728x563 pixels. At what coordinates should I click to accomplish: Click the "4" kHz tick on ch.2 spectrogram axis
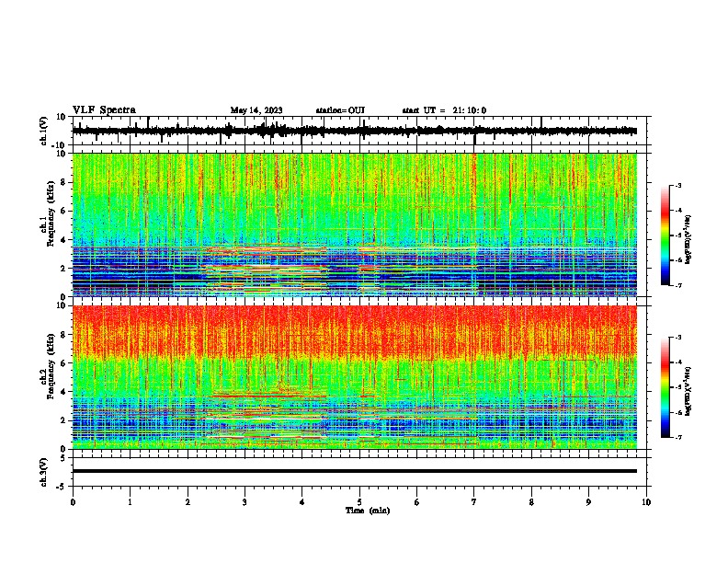pos(64,392)
